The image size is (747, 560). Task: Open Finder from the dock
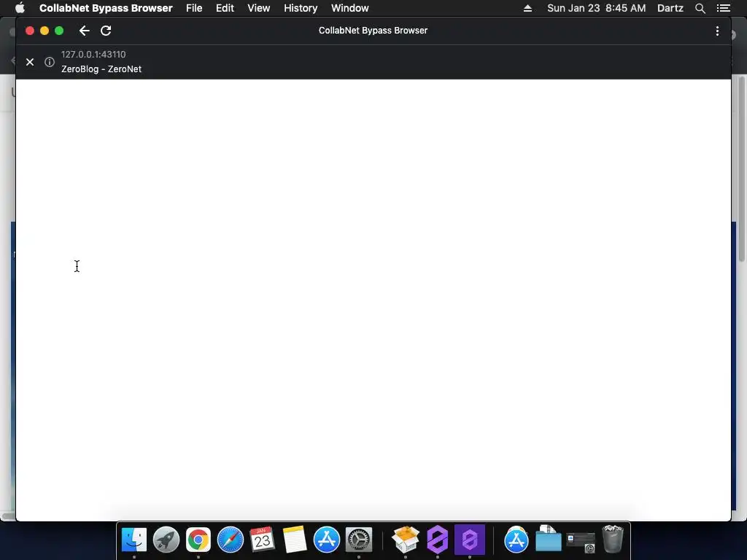click(134, 540)
